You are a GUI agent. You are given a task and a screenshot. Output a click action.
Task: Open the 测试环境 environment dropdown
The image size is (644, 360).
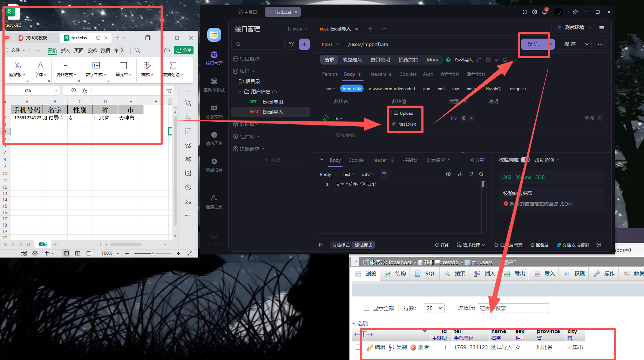574,27
